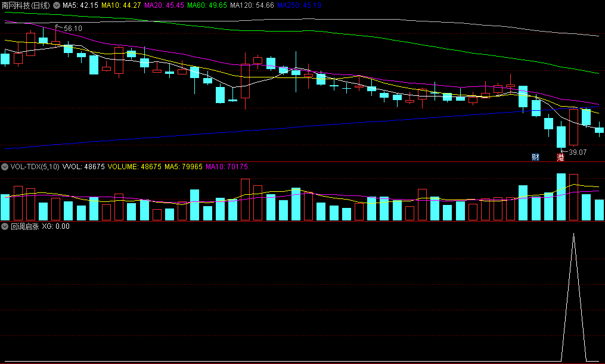Select the stock title 南网科技(日线)
The image size is (605, 364).
coord(26,5)
